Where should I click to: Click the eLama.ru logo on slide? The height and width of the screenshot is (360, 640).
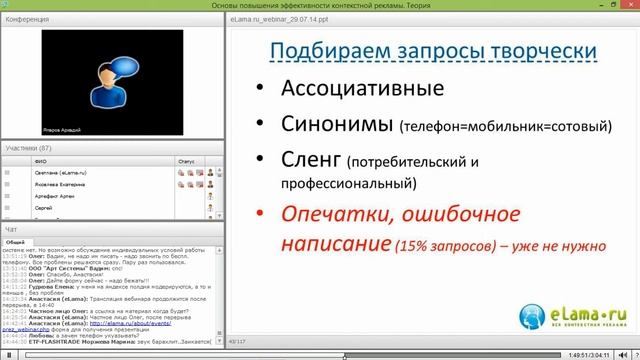[573, 316]
